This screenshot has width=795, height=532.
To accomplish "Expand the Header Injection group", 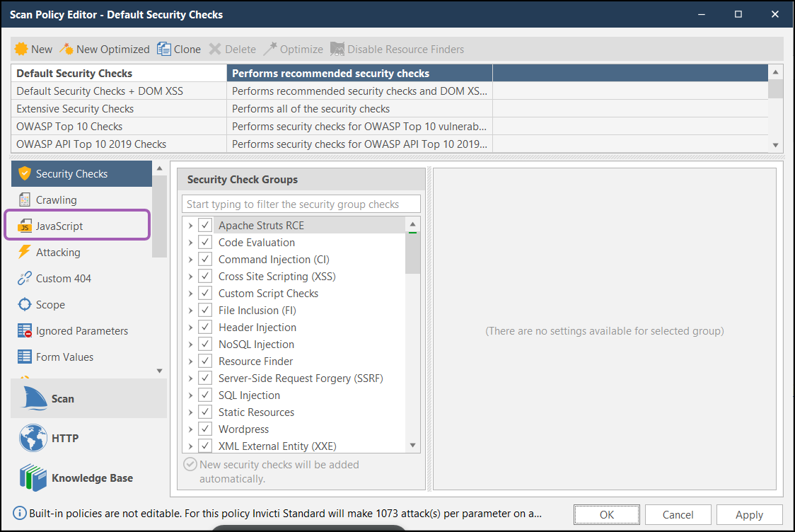I will point(190,327).
